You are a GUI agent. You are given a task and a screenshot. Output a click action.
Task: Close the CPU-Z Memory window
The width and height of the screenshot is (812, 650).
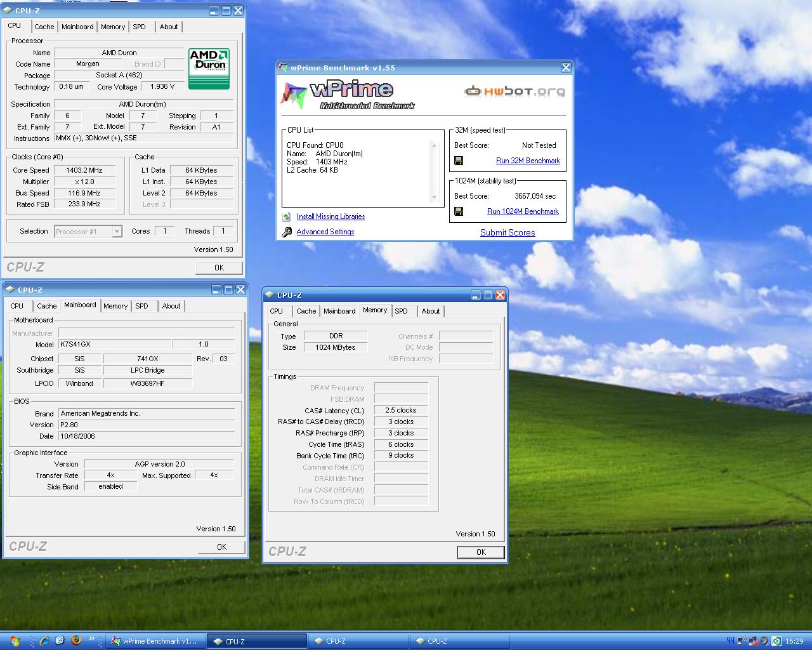point(500,295)
